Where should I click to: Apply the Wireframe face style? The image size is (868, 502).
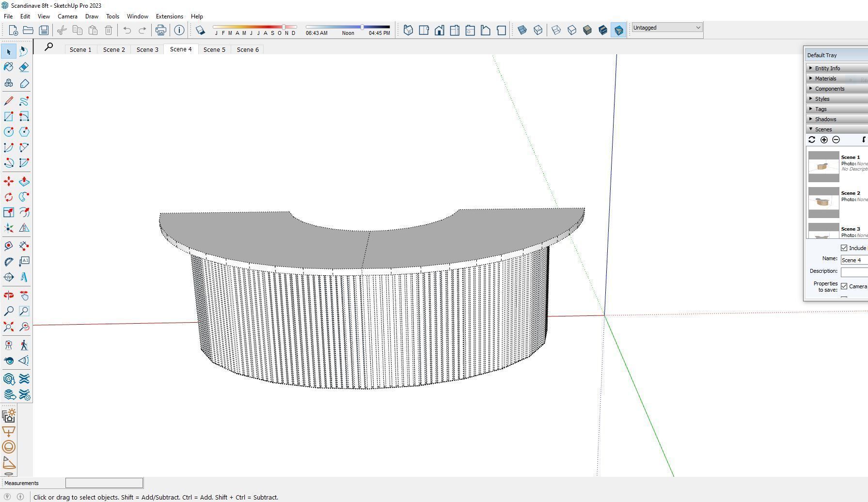pyautogui.click(x=556, y=30)
